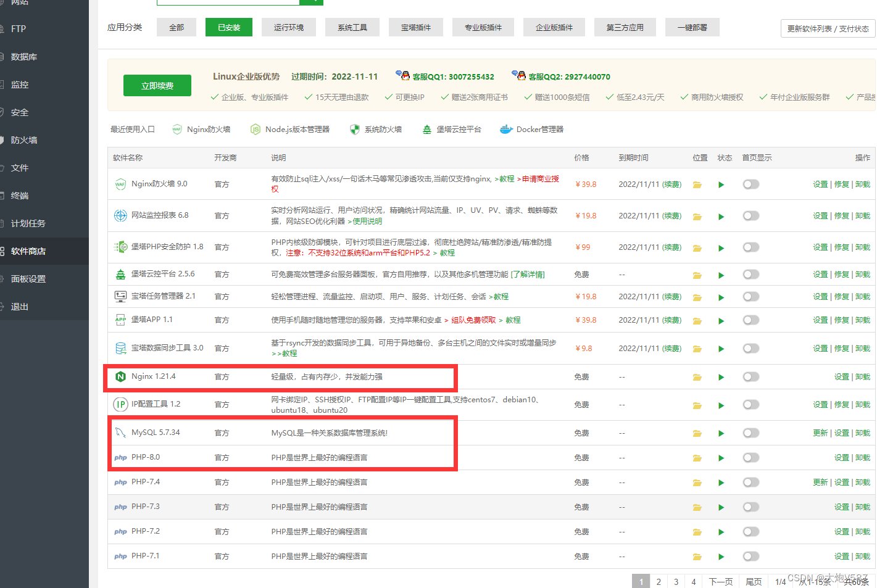Click 续费 link for 堡塔APP 1.1
The width and height of the screenshot is (877, 588).
[672, 320]
